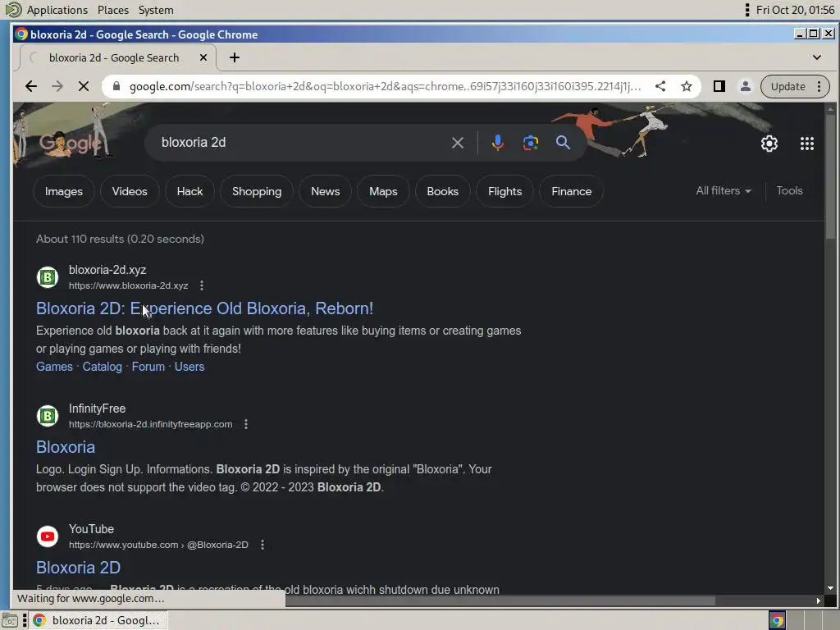Search by image with Google Lens
Image resolution: width=840 pixels, height=630 pixels.
[x=531, y=143]
